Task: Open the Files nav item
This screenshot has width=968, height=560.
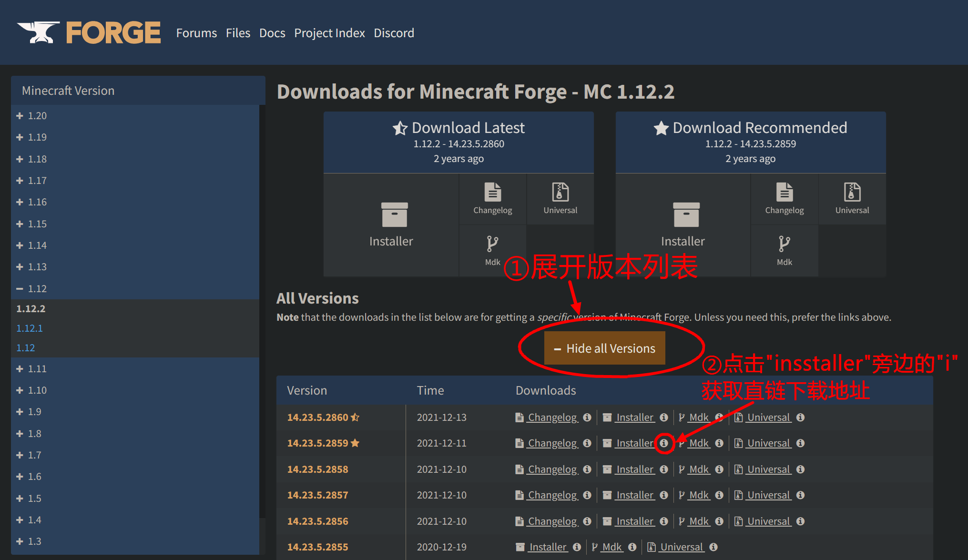Action: (238, 33)
